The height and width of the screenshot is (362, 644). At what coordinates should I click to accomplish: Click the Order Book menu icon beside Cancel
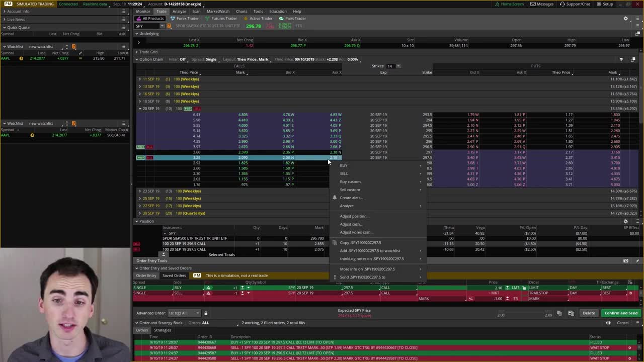click(637, 323)
